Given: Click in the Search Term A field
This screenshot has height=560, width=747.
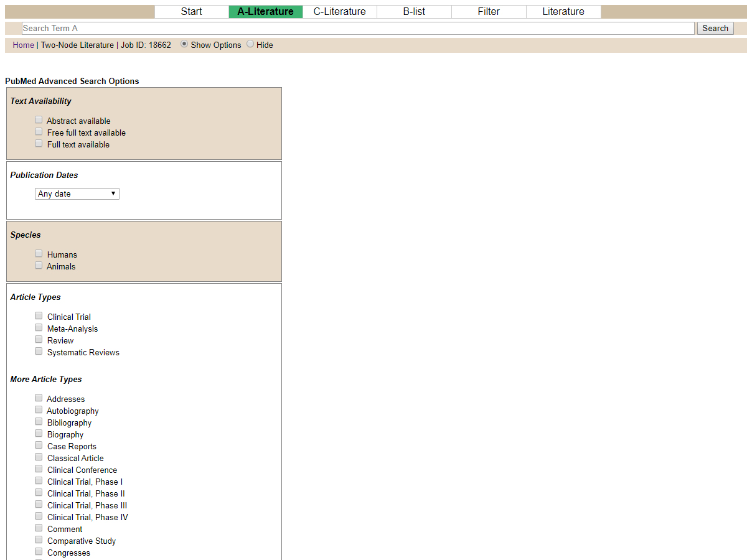Looking at the screenshot, I should click(358, 28).
